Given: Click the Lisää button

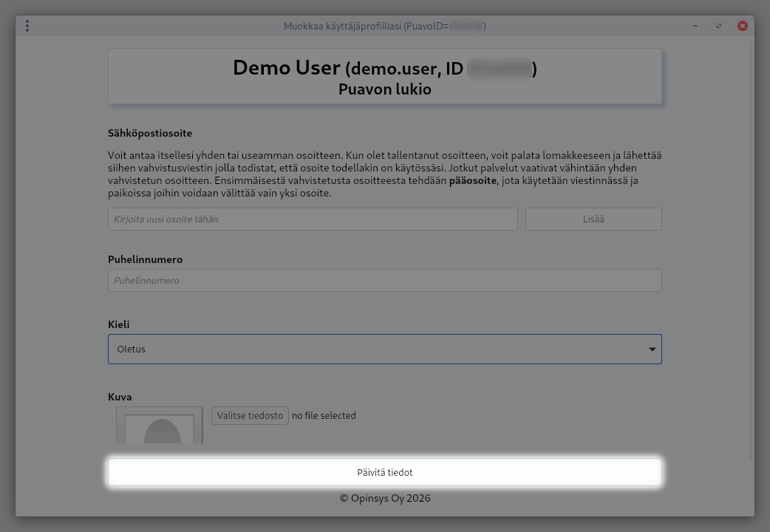Looking at the screenshot, I should (x=593, y=219).
